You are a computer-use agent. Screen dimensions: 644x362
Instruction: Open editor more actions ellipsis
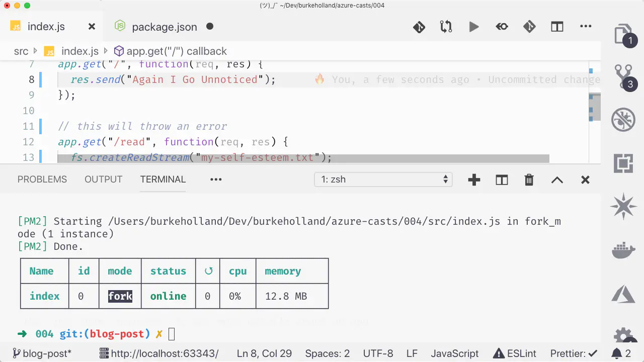(586, 27)
